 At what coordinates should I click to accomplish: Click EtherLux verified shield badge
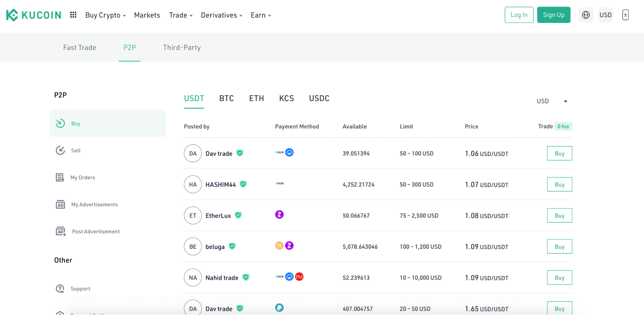(x=238, y=215)
